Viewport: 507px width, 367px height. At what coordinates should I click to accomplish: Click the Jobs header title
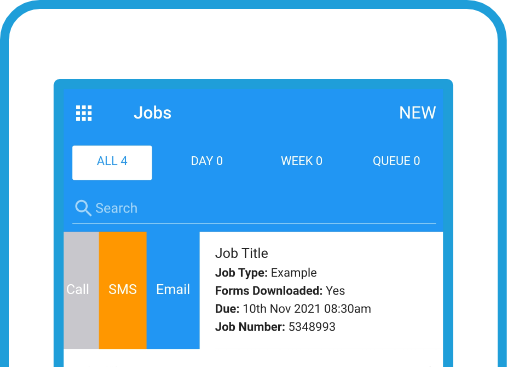click(x=153, y=113)
